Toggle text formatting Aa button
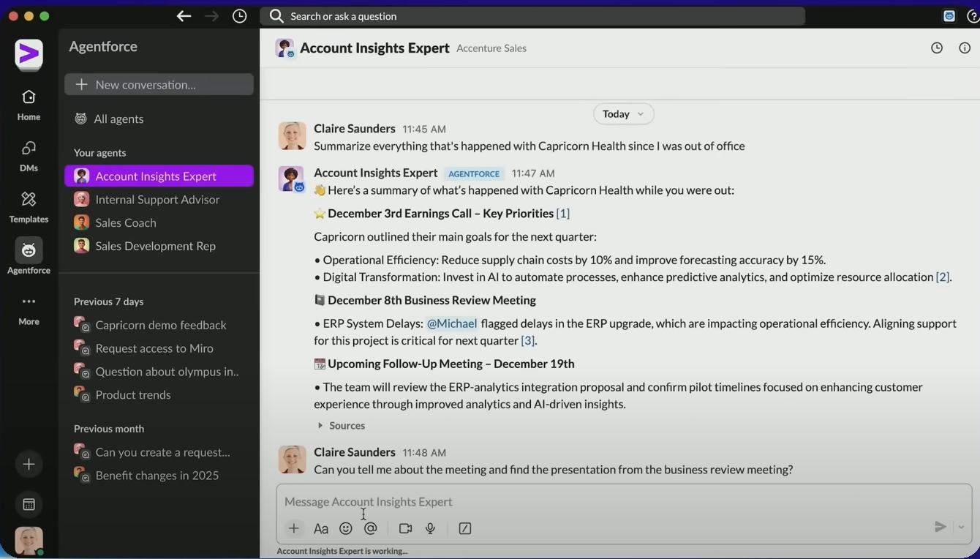Screen dimensions: 980x559 pos(321,528)
